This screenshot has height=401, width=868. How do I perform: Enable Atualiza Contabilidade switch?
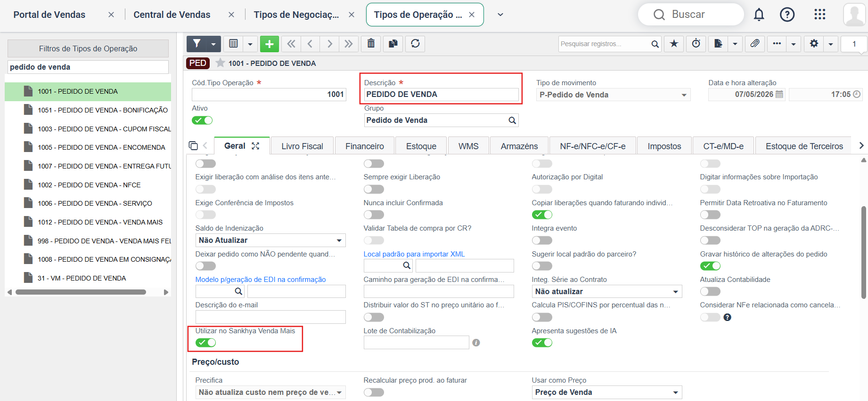[x=710, y=291]
